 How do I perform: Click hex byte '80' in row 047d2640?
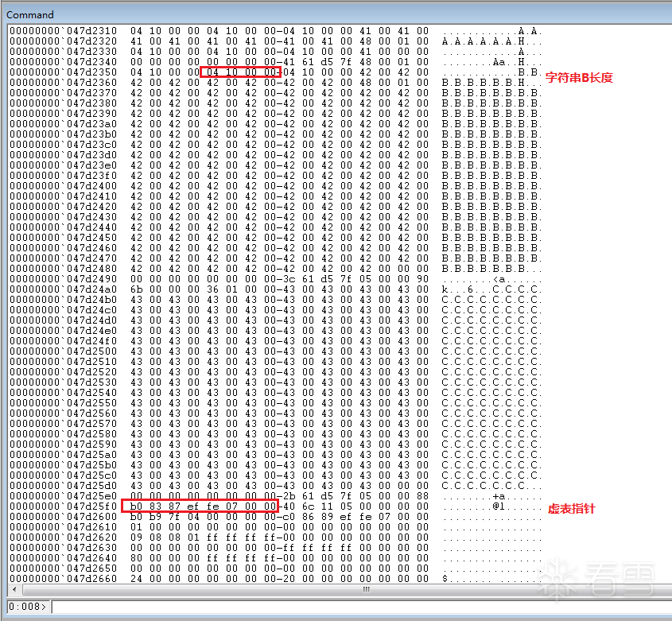tap(136, 557)
